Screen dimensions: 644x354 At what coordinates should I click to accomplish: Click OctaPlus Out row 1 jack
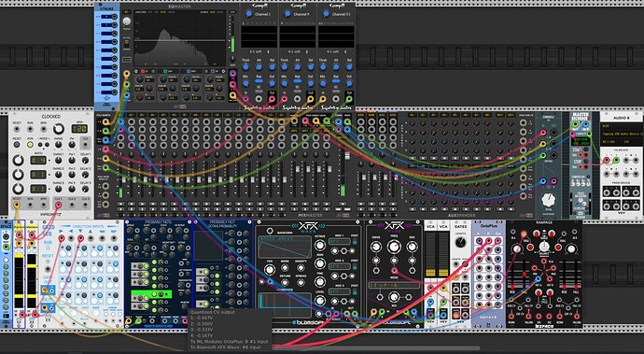[498, 241]
